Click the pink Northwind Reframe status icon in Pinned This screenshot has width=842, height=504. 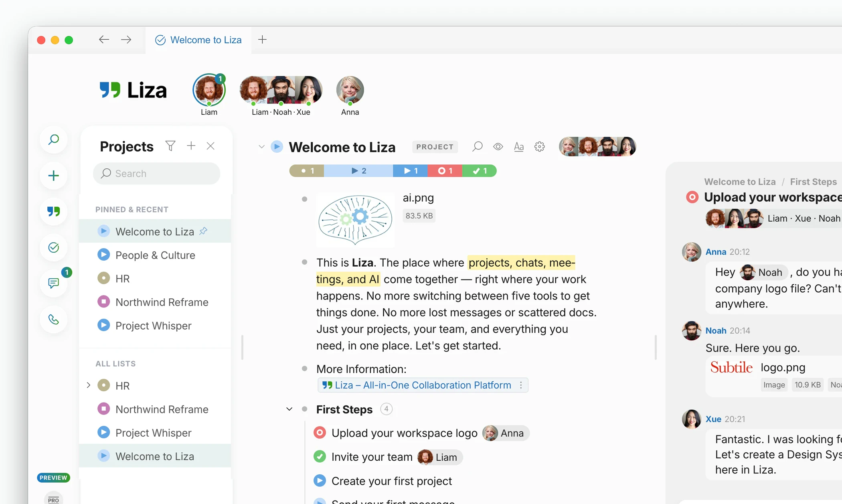[103, 302]
